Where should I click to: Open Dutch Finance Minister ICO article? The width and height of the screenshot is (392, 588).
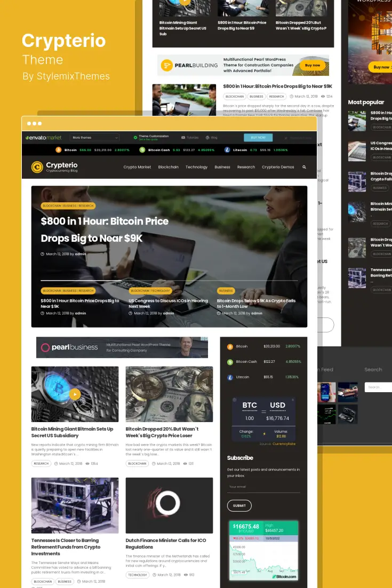click(166, 543)
